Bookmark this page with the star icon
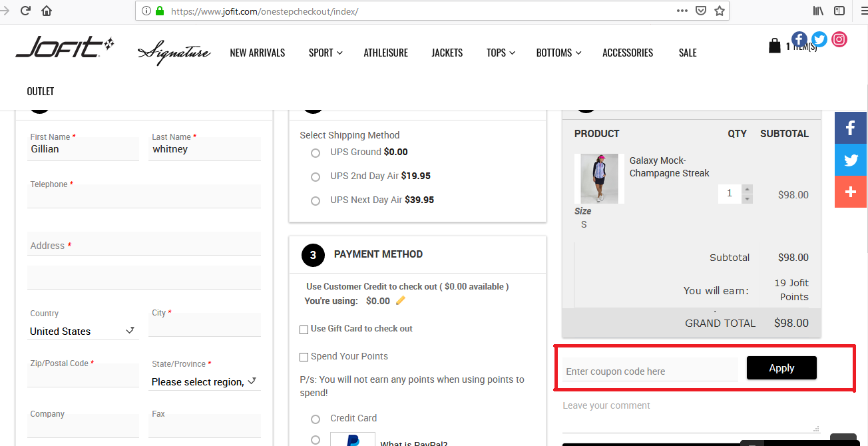The image size is (868, 446). (720, 11)
